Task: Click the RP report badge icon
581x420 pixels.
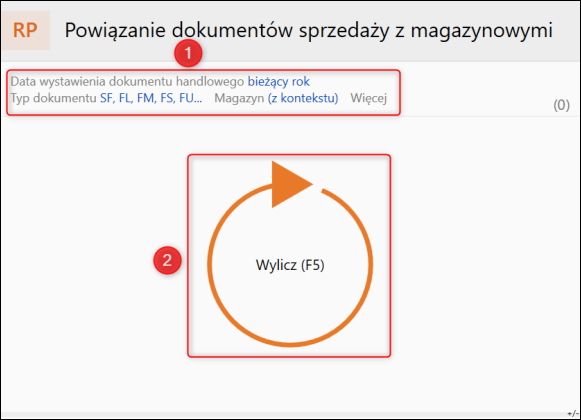Action: click(x=26, y=30)
